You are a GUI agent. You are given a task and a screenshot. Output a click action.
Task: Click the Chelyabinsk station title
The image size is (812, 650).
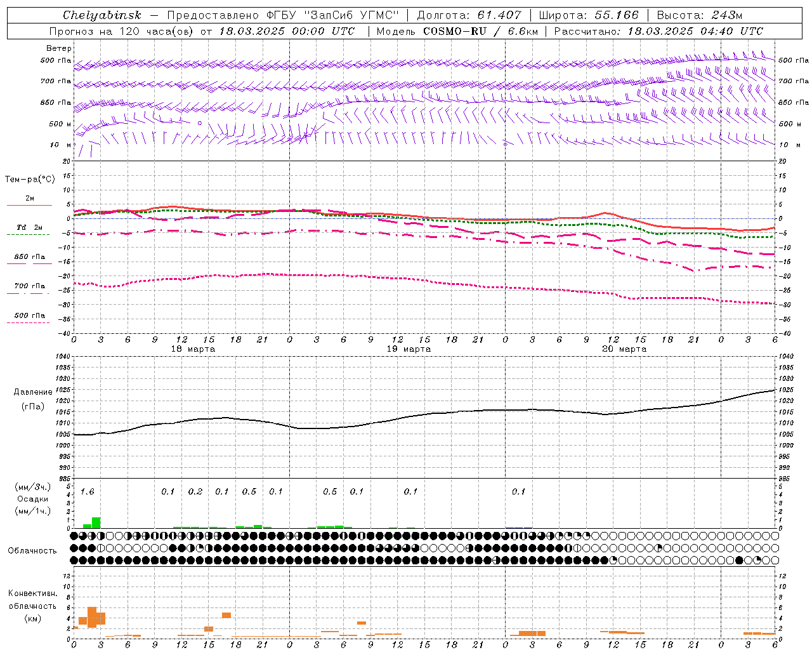click(102, 15)
